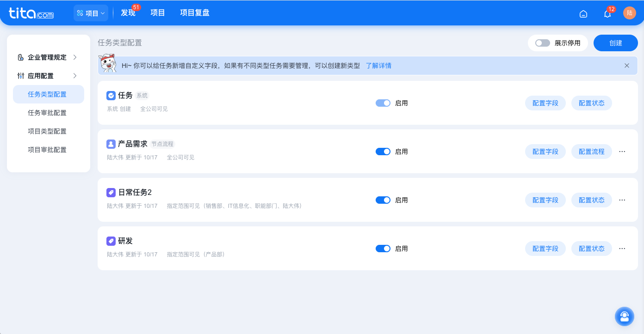Image resolution: width=644 pixels, height=334 pixels.
Task: Switch to 项目复盘 in the navigation
Action: pos(194,13)
